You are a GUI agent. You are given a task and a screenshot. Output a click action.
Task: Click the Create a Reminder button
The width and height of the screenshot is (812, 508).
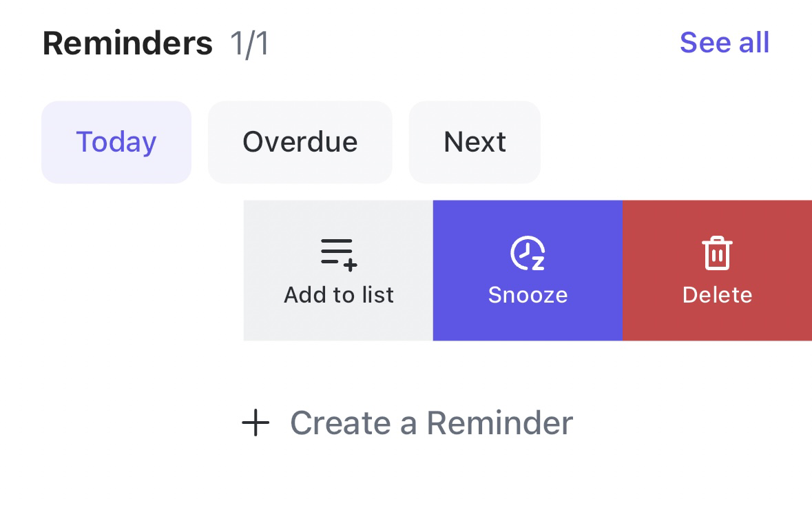pyautogui.click(x=431, y=423)
